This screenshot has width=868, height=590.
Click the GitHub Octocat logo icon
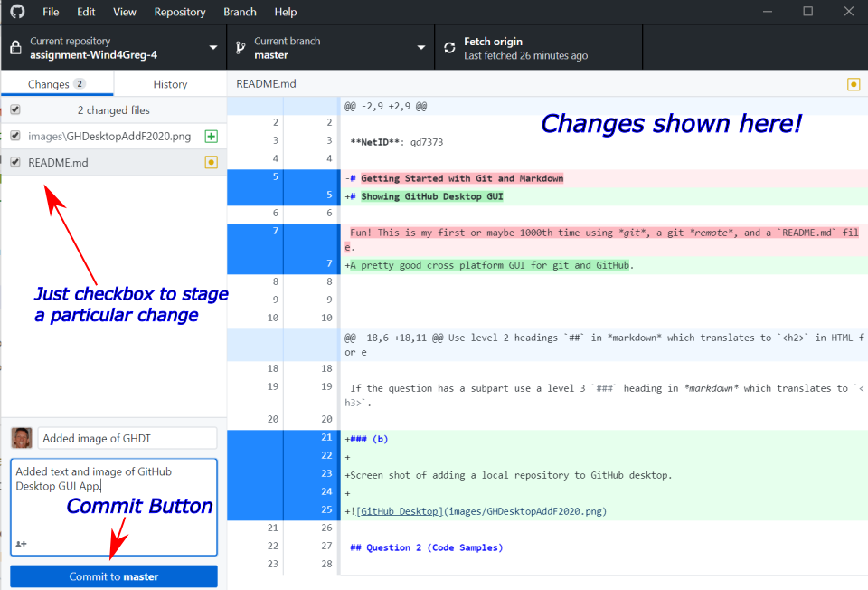tap(17, 12)
